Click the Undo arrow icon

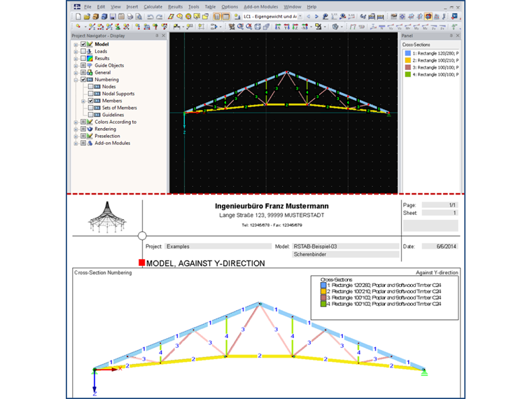point(150,17)
